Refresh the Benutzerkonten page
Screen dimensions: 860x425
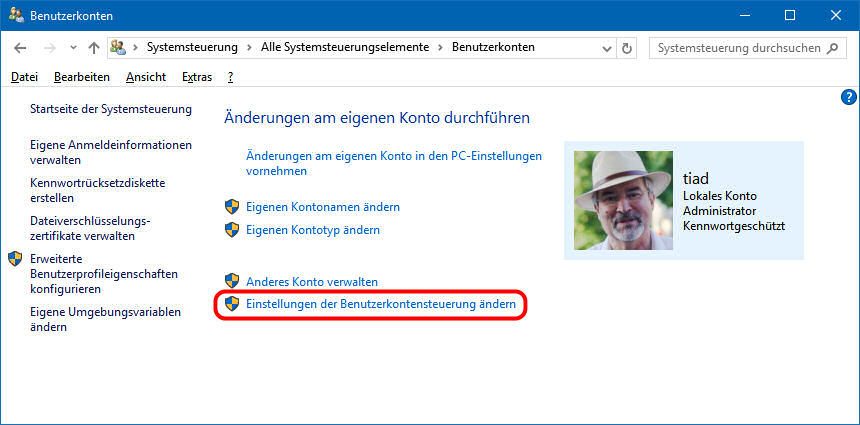click(x=627, y=48)
